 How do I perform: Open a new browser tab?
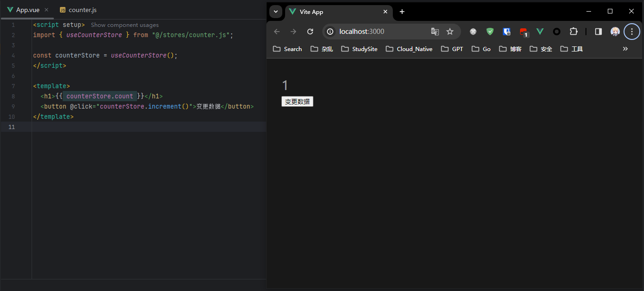402,12
